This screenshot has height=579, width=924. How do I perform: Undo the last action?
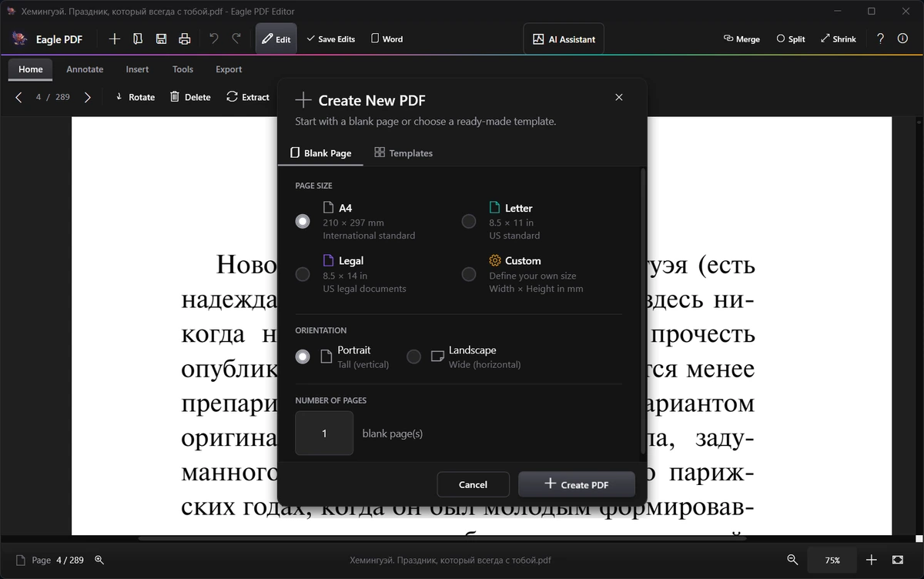pos(213,38)
